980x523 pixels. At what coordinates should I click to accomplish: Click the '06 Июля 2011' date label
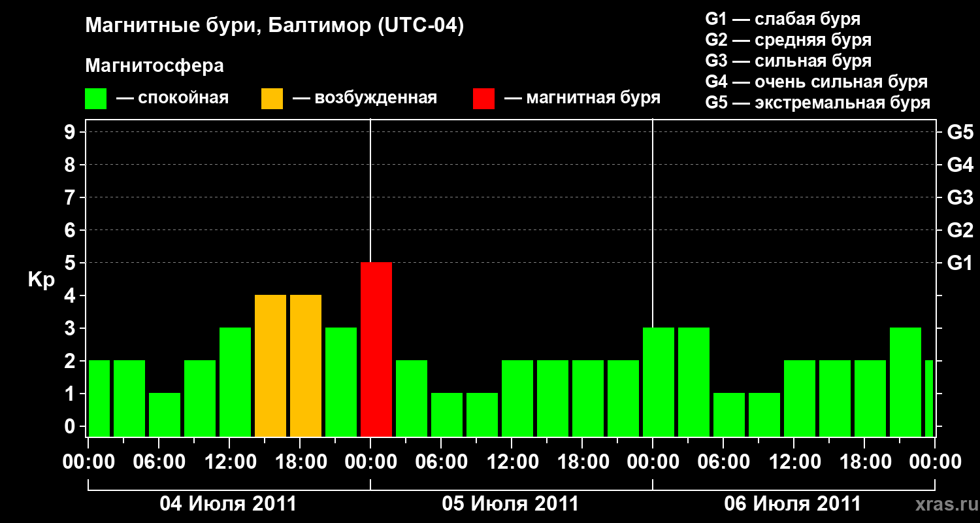pos(793,504)
